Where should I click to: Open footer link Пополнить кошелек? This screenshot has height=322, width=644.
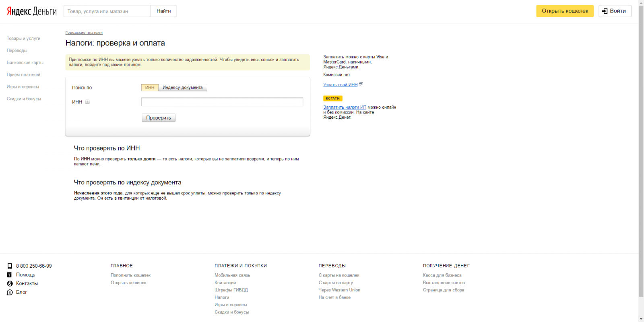[130, 276]
